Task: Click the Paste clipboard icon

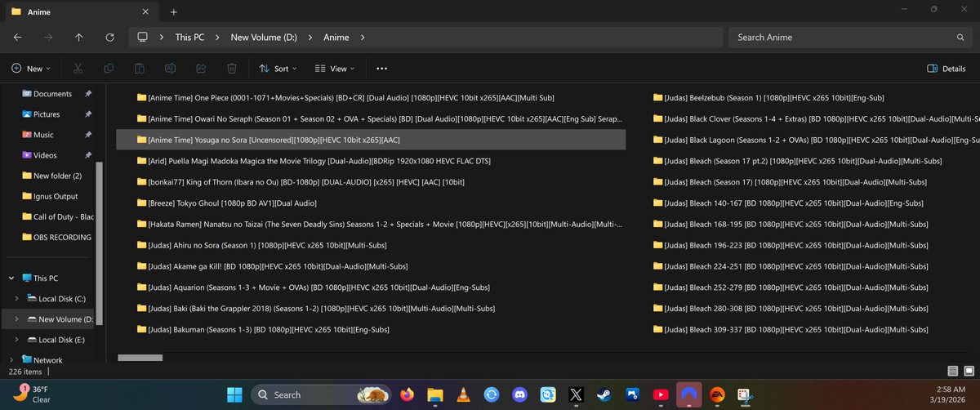Action: [x=140, y=69]
